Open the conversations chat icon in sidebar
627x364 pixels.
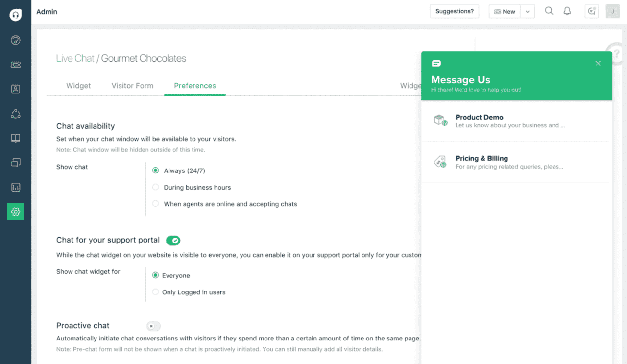(16, 163)
